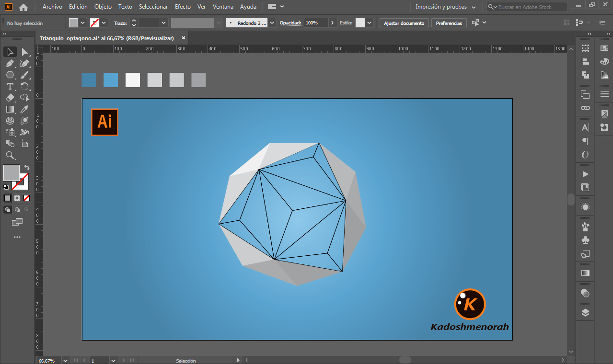Select the Rotate tool
Screen dimensions: 613x364
tap(24, 86)
